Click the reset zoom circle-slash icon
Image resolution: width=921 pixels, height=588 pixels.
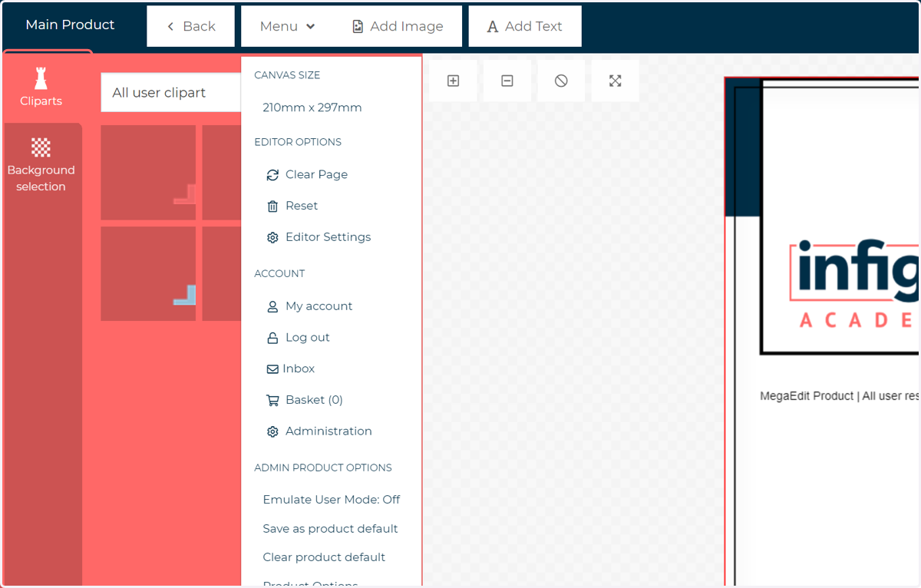(561, 81)
